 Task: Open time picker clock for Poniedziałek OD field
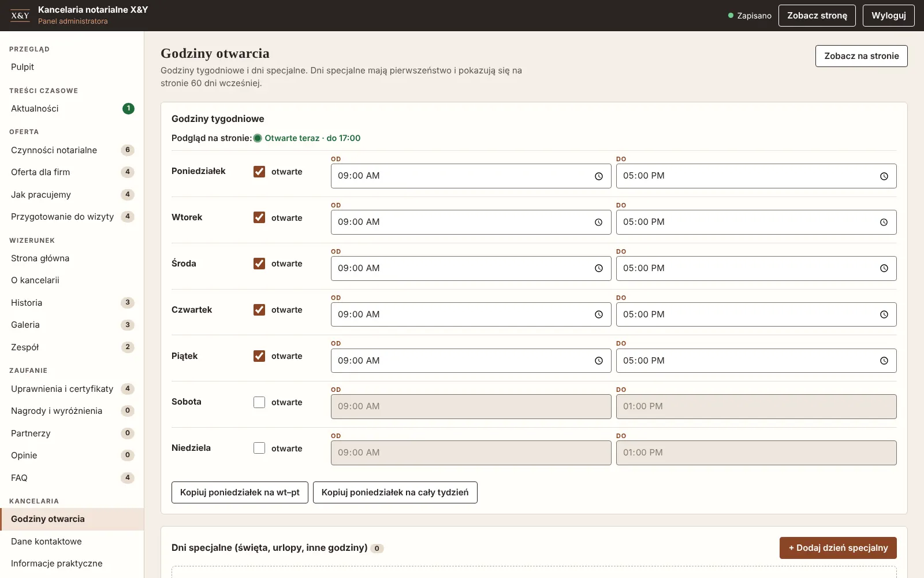click(599, 176)
